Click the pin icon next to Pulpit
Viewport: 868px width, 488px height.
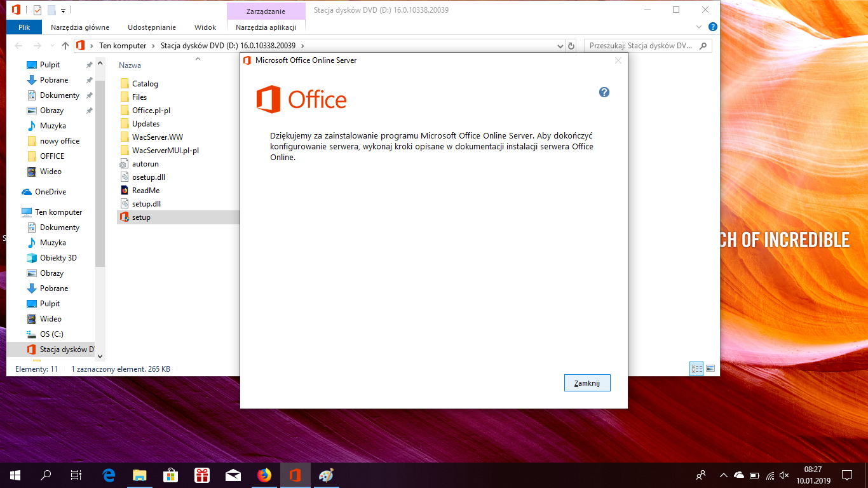[90, 65]
